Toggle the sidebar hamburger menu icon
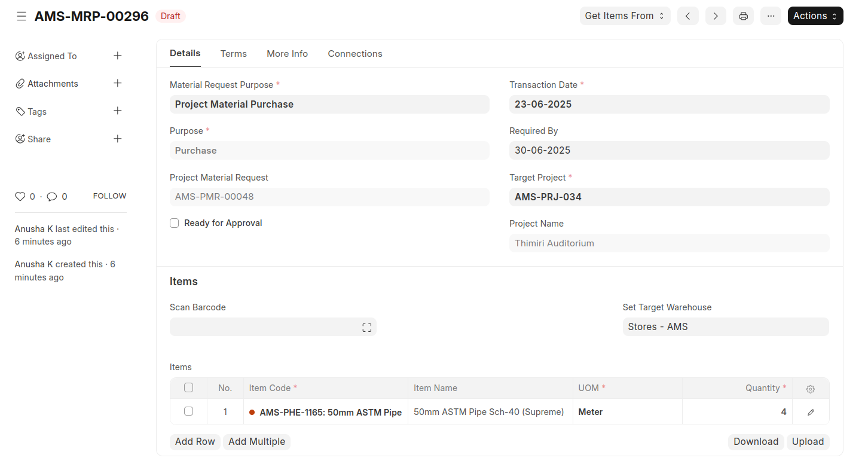Image resolution: width=868 pixels, height=467 pixels. tap(22, 16)
